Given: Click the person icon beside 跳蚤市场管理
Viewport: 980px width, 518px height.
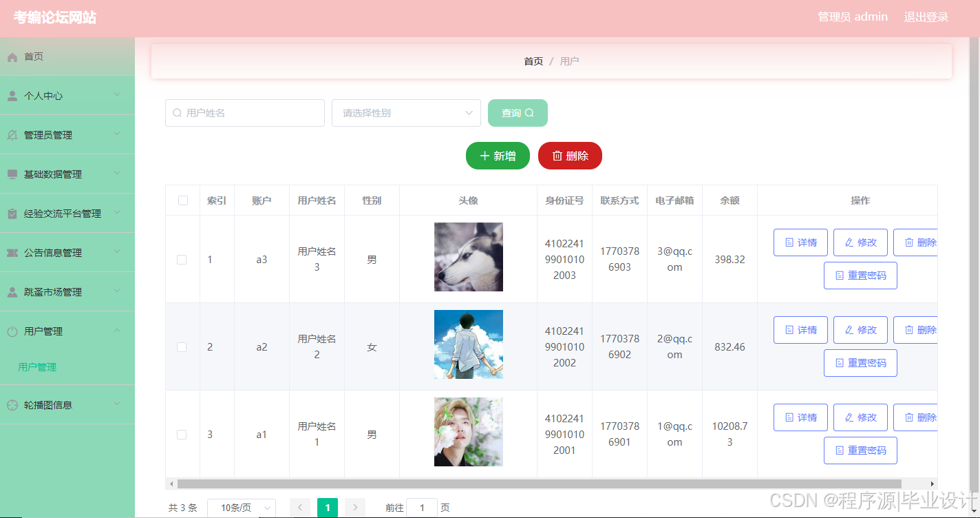Looking at the screenshot, I should tap(12, 293).
